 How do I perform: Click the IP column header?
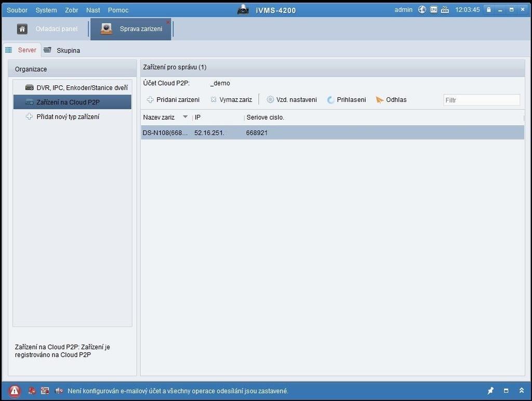coord(197,117)
